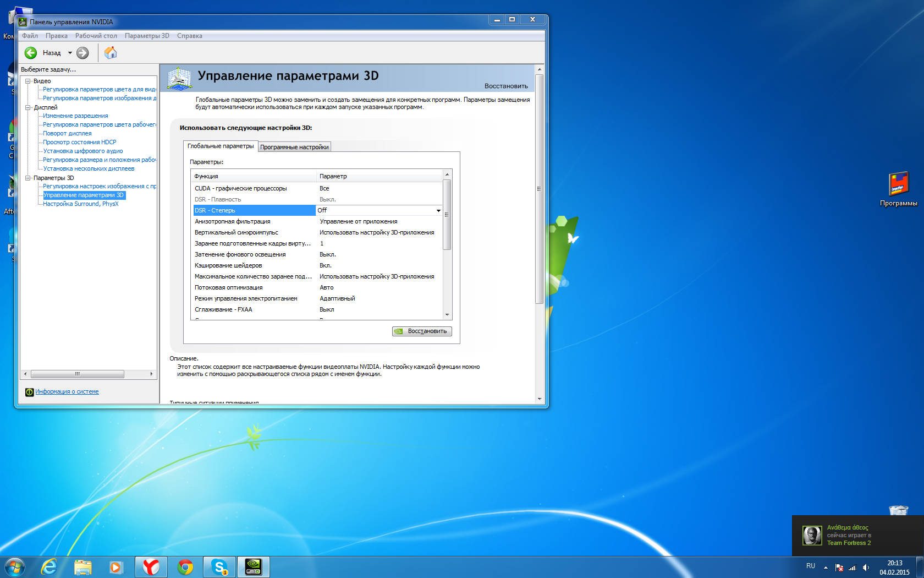The width and height of the screenshot is (924, 578).
Task: Click the NVIDIA Control Panel taskbar button
Action: tap(254, 567)
